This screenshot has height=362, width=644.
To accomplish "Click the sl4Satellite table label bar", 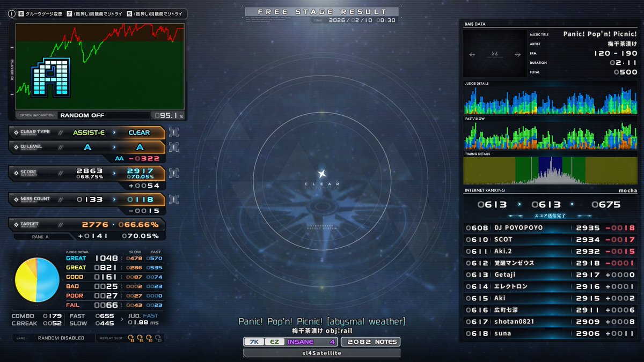I will click(322, 353).
